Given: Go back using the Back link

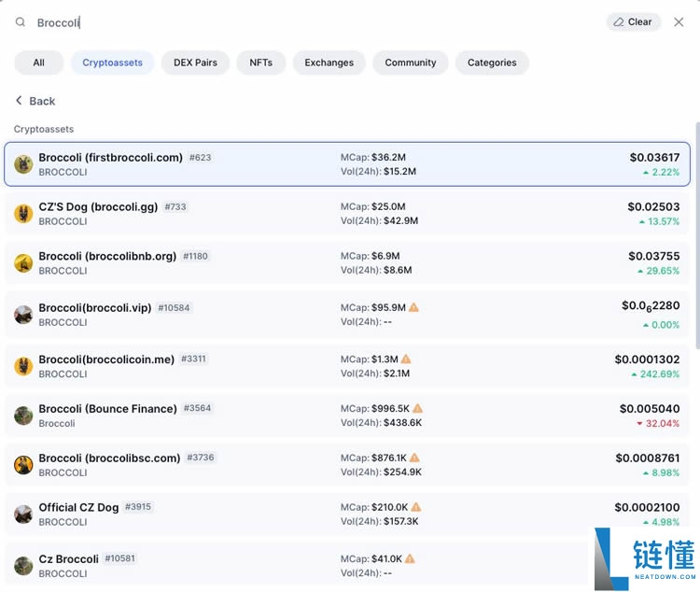Looking at the screenshot, I should pos(35,101).
